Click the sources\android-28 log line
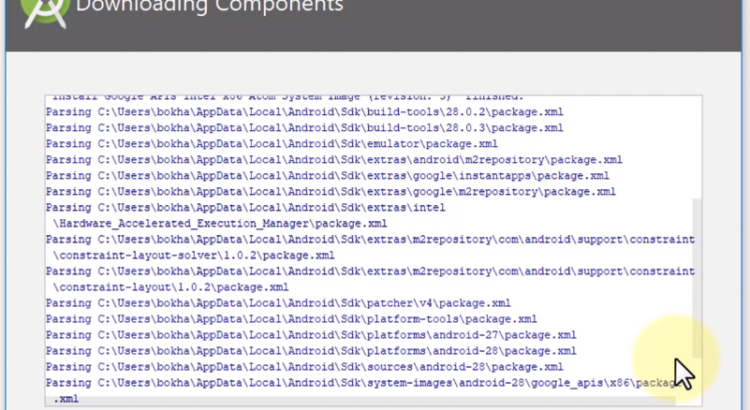This screenshot has height=410, width=750. (304, 367)
